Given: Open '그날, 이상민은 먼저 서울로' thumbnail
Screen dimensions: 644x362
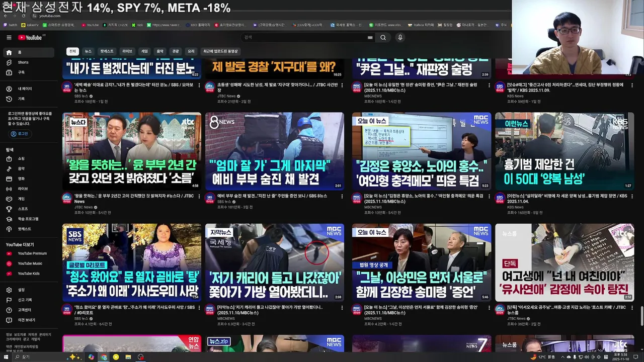Looking at the screenshot, I should click(422, 262).
